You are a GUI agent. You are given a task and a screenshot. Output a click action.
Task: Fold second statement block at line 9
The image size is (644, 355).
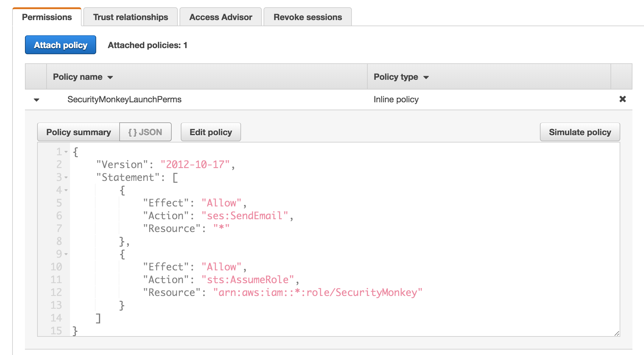pyautogui.click(x=66, y=254)
